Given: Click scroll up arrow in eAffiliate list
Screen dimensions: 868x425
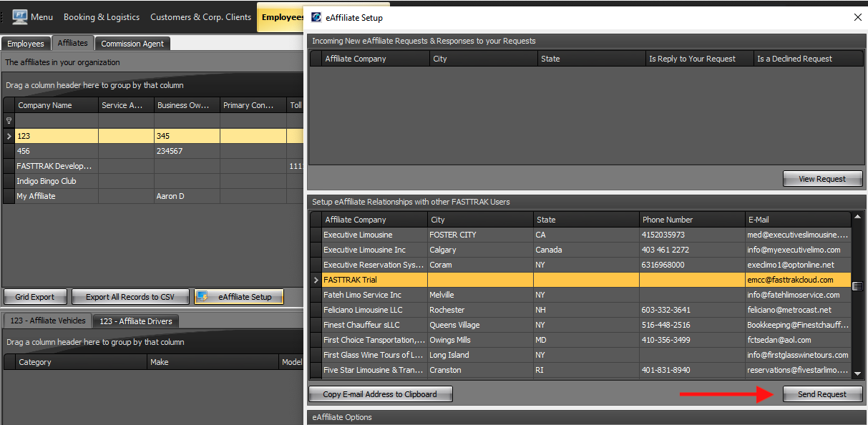Looking at the screenshot, I should point(857,217).
